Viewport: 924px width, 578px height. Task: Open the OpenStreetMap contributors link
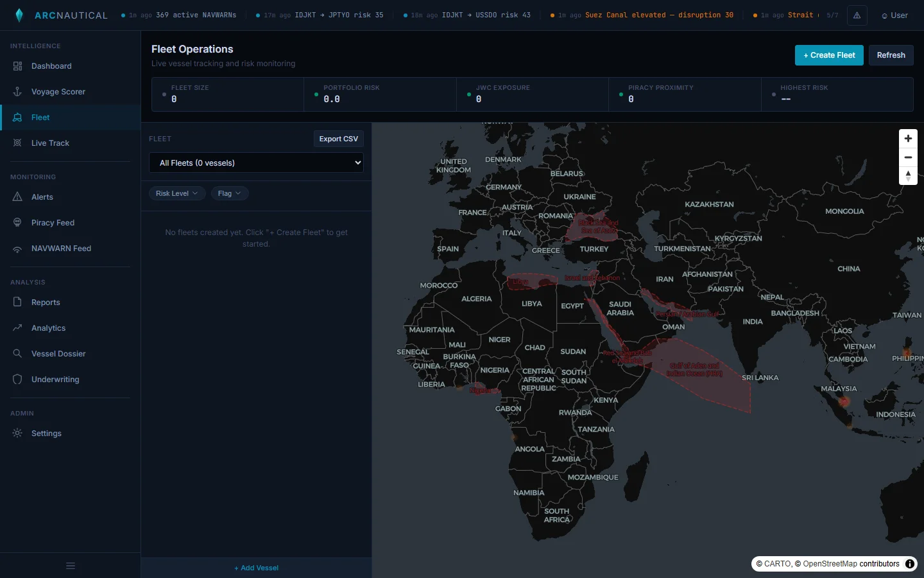[x=831, y=564]
